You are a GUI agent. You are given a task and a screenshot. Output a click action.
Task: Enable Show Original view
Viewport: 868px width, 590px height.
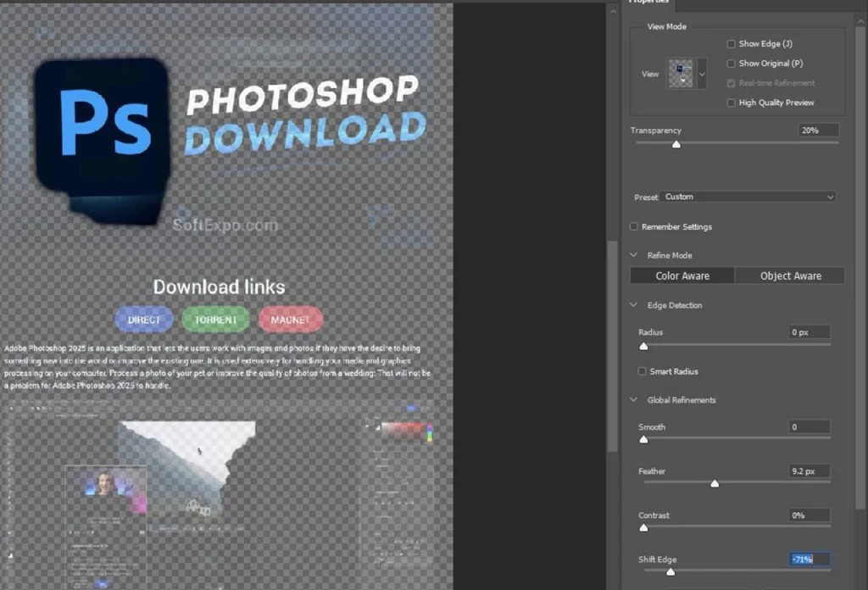732,63
